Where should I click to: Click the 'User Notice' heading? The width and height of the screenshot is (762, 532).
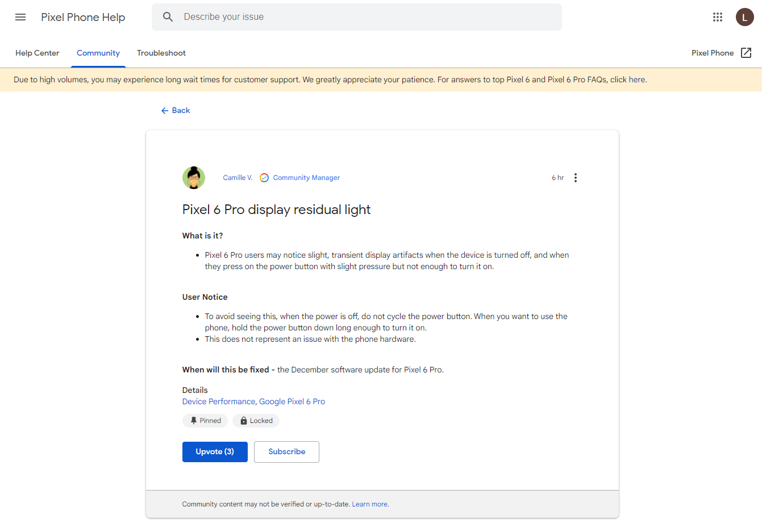[x=205, y=297]
